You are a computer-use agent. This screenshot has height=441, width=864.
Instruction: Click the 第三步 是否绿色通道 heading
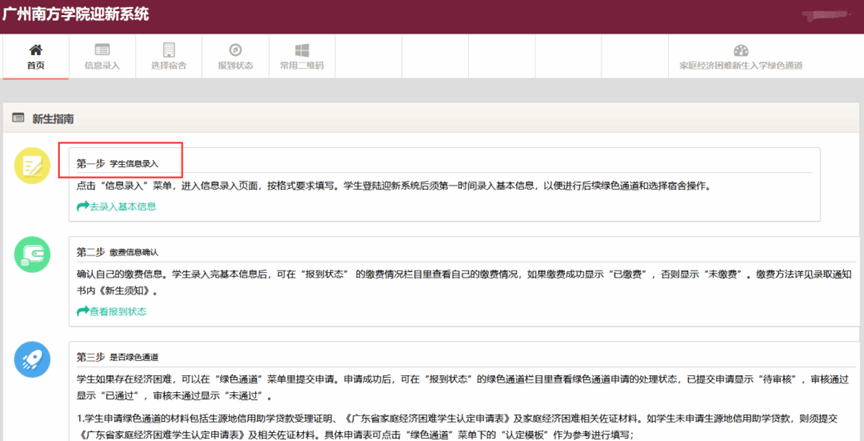tap(118, 357)
